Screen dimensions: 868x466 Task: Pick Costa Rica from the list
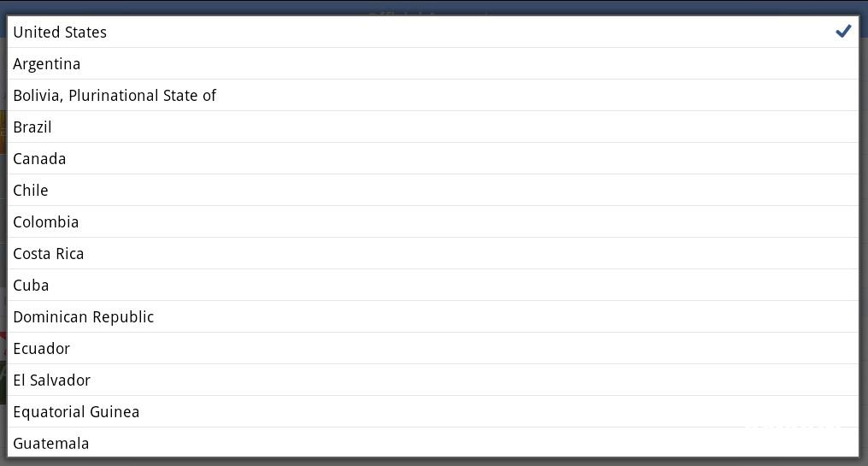(49, 254)
